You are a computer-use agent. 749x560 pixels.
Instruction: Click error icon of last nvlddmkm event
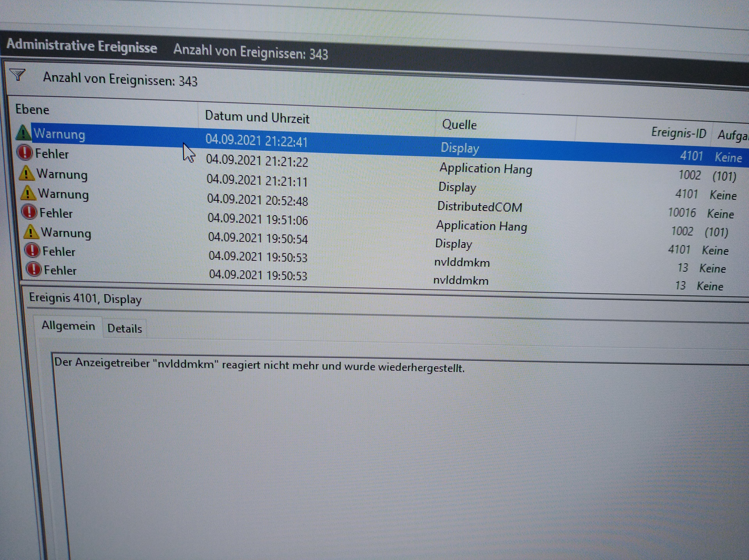point(34,269)
